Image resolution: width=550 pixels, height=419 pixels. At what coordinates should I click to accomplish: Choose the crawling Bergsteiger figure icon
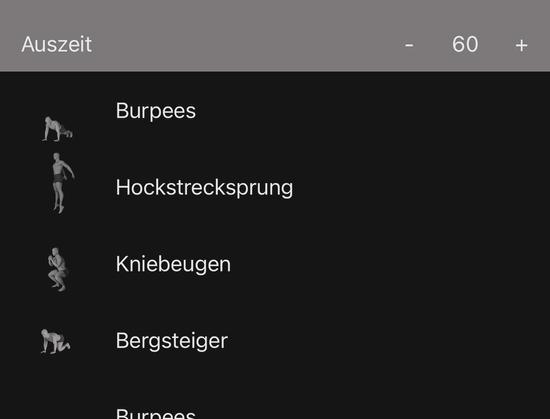coord(55,341)
